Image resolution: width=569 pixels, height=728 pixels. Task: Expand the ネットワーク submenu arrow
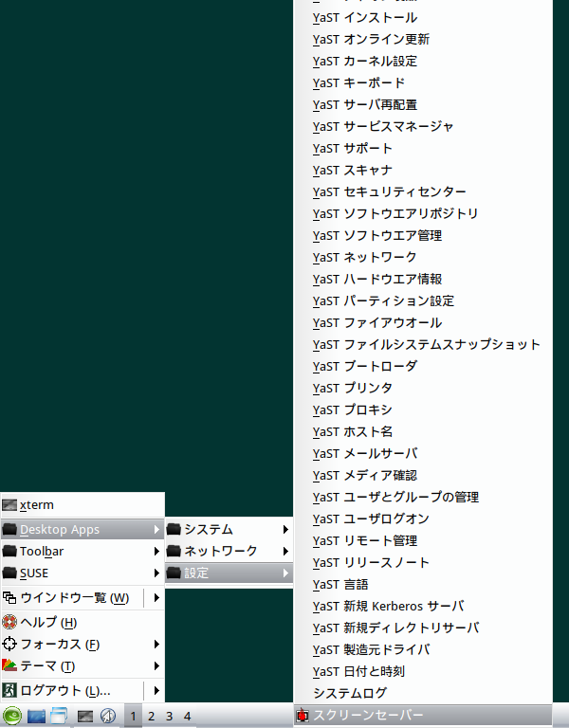click(x=285, y=551)
